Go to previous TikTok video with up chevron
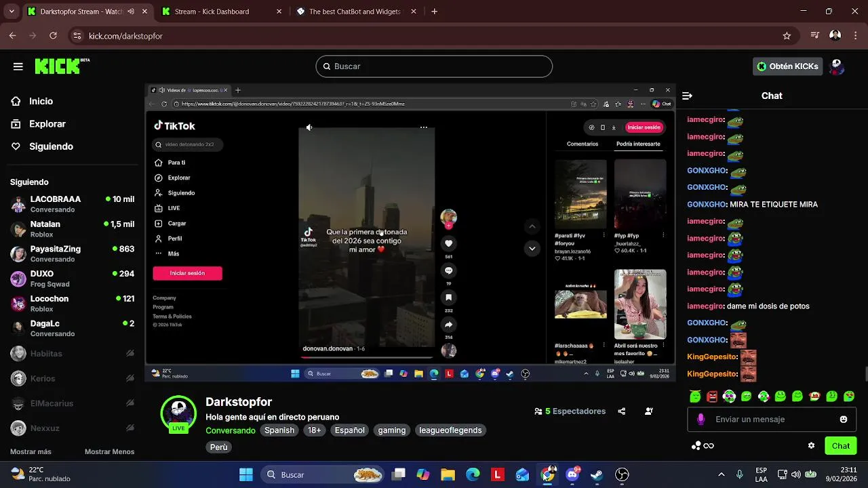This screenshot has height=488, width=868. tap(532, 226)
